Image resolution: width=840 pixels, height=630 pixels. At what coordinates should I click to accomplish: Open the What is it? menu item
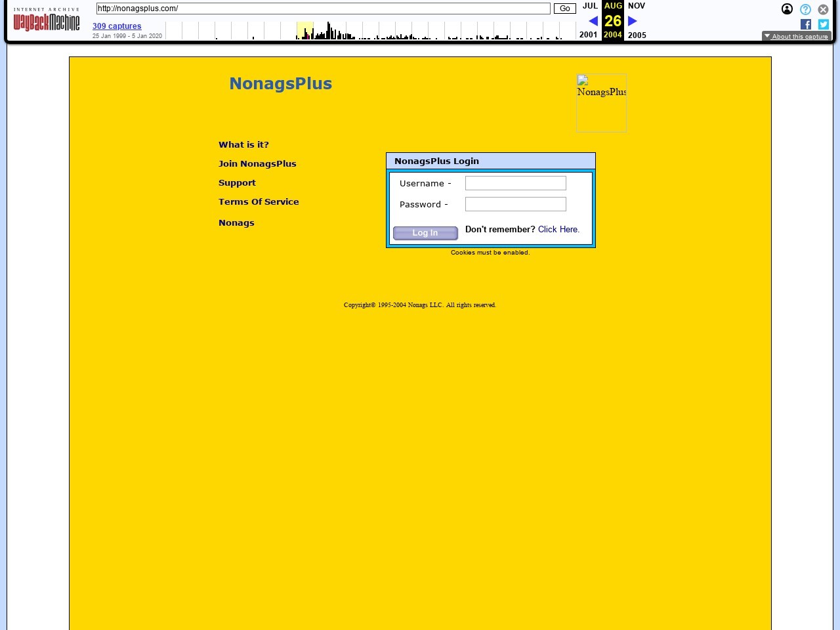click(243, 144)
